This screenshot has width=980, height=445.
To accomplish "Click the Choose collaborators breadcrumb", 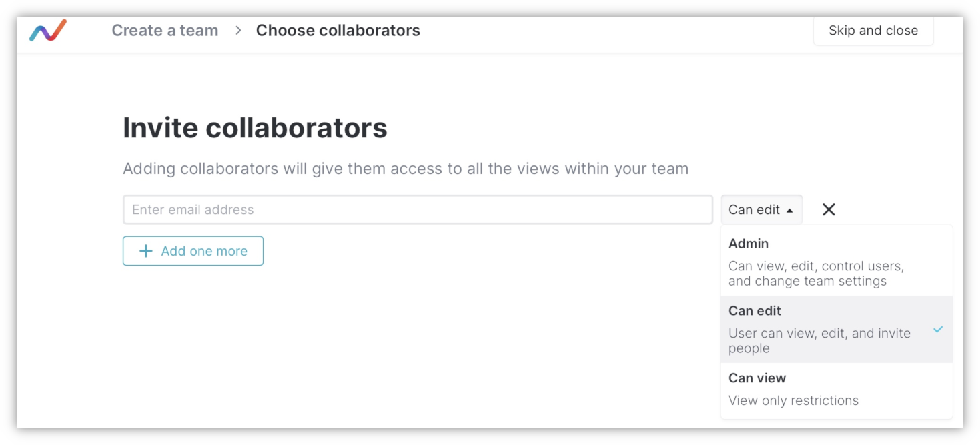I will tap(338, 31).
